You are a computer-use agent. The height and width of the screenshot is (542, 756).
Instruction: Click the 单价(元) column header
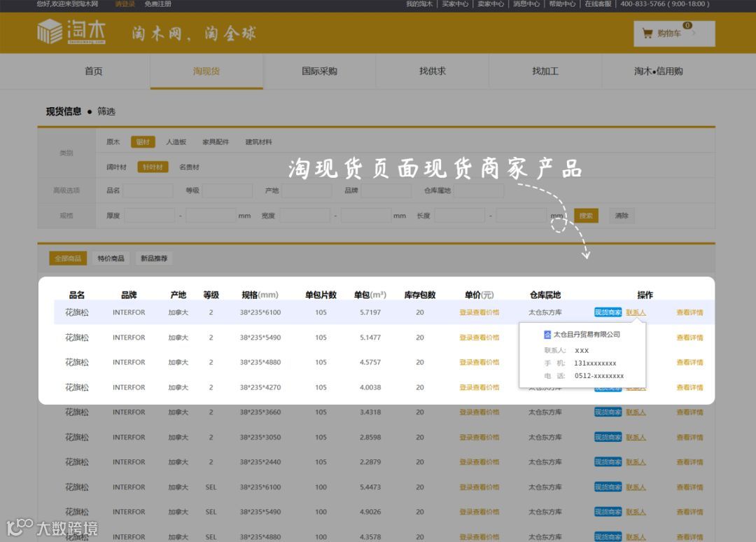tap(479, 295)
